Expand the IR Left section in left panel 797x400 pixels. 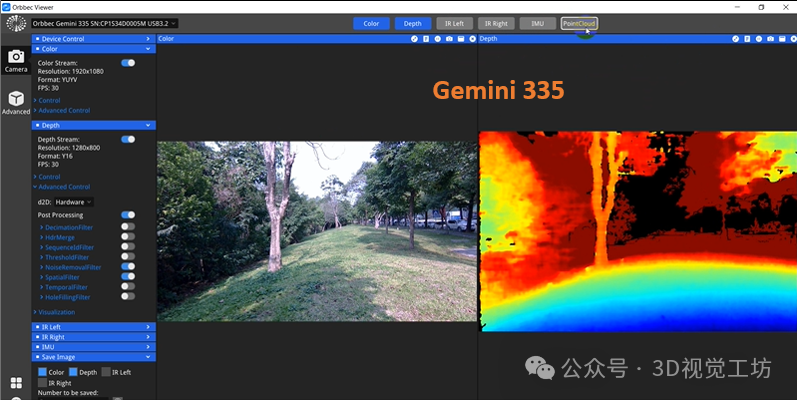(x=94, y=327)
